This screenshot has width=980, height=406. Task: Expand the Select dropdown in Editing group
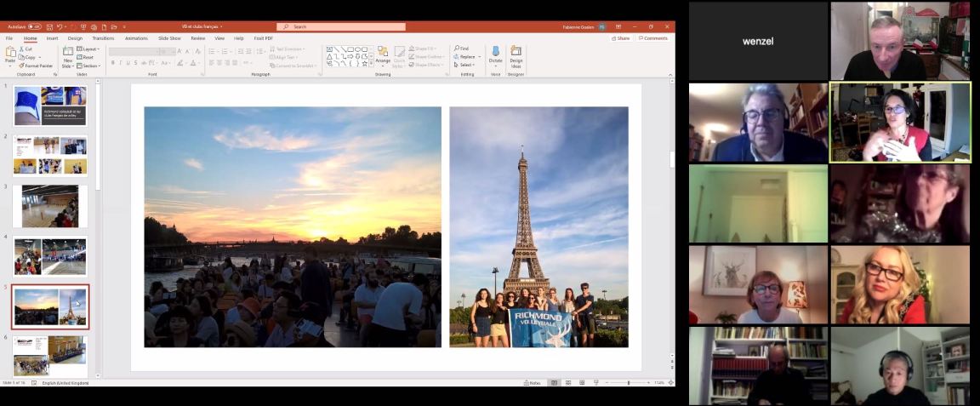coord(464,66)
